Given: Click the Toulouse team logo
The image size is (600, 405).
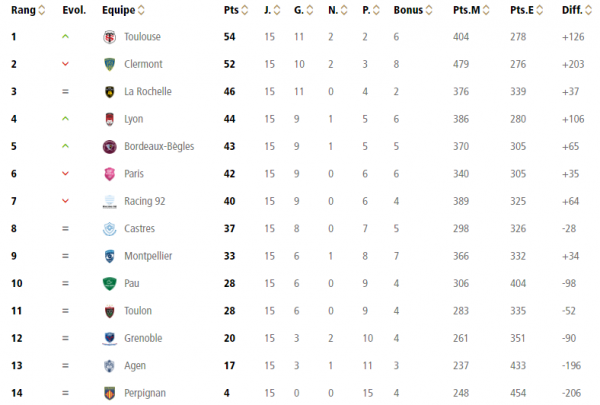Looking at the screenshot, I should (x=109, y=37).
